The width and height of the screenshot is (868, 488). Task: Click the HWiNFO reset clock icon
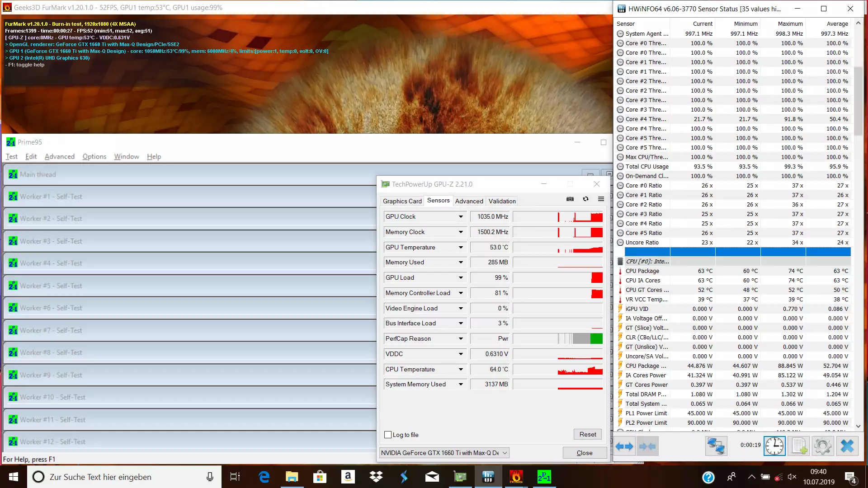[x=774, y=446]
